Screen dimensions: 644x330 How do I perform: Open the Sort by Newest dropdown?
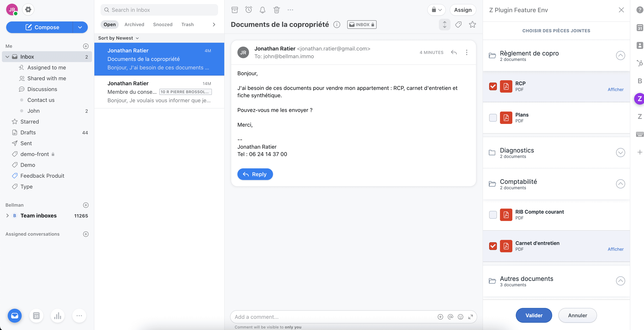pyautogui.click(x=119, y=38)
